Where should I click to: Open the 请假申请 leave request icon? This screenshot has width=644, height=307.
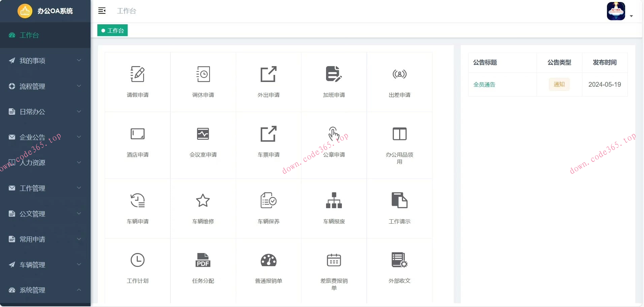point(137,82)
